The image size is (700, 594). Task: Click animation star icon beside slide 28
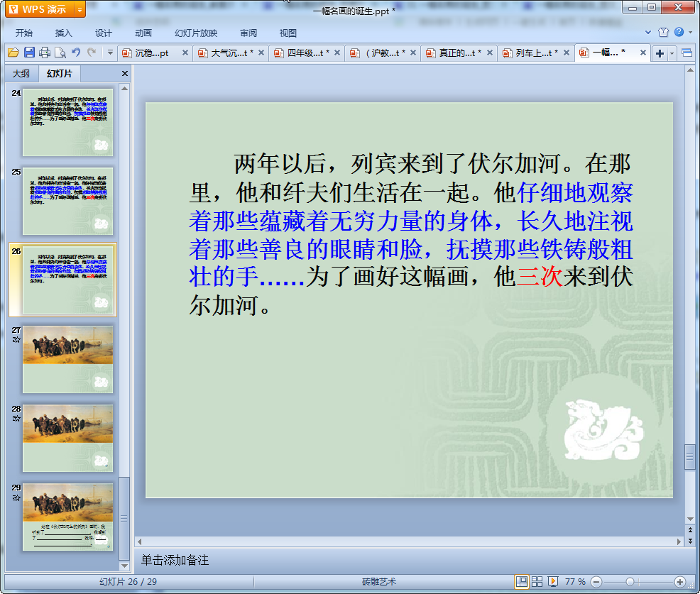click(x=16, y=419)
